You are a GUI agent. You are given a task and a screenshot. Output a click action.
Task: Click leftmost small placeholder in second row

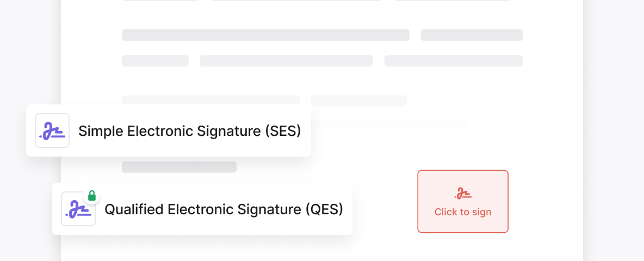pos(155,61)
